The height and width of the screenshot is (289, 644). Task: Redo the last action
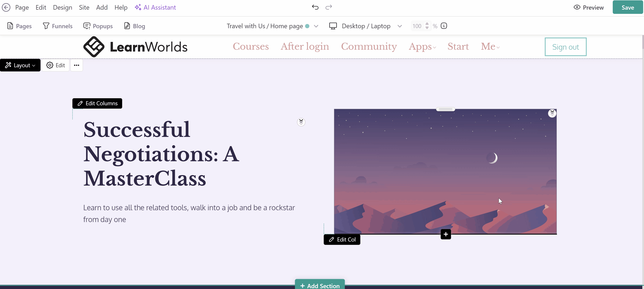click(328, 7)
